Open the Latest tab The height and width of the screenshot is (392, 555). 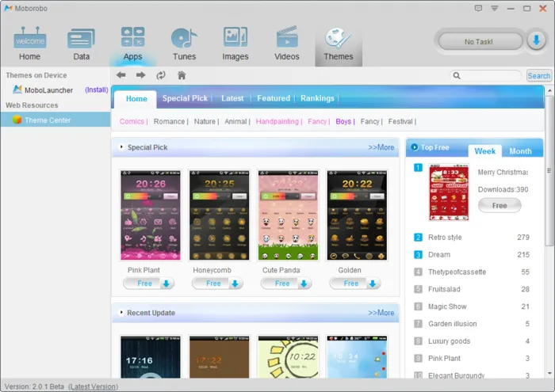click(x=232, y=98)
